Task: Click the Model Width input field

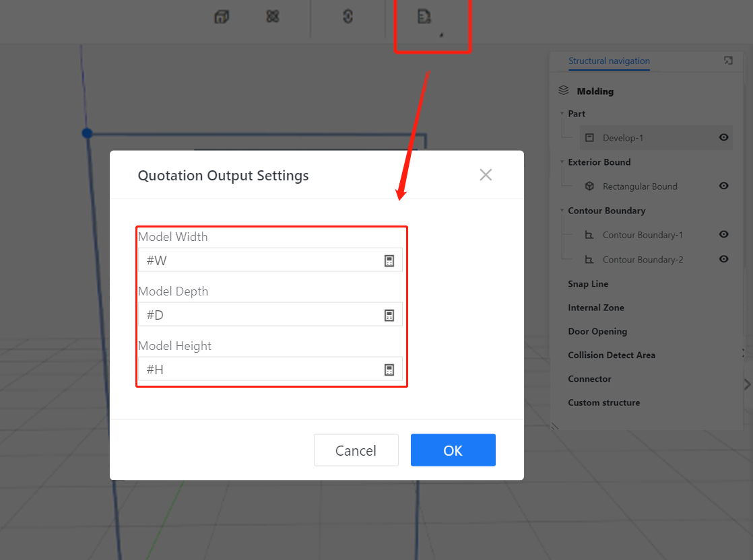Action: (x=263, y=260)
